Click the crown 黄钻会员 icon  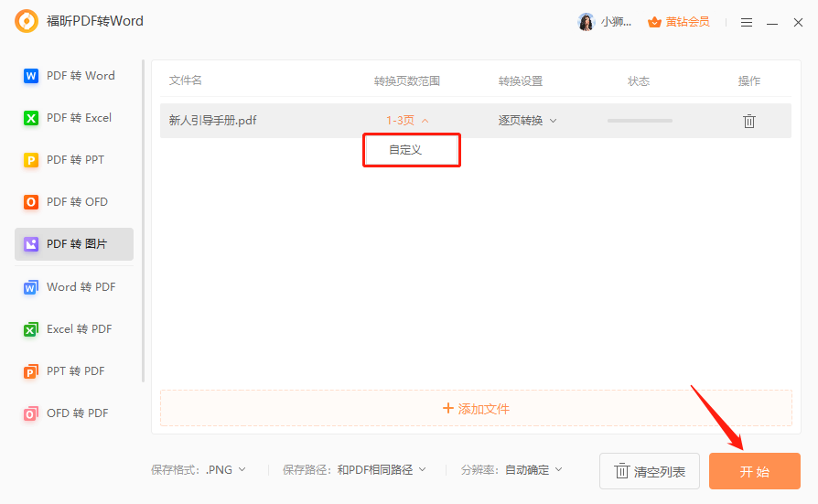tap(654, 22)
